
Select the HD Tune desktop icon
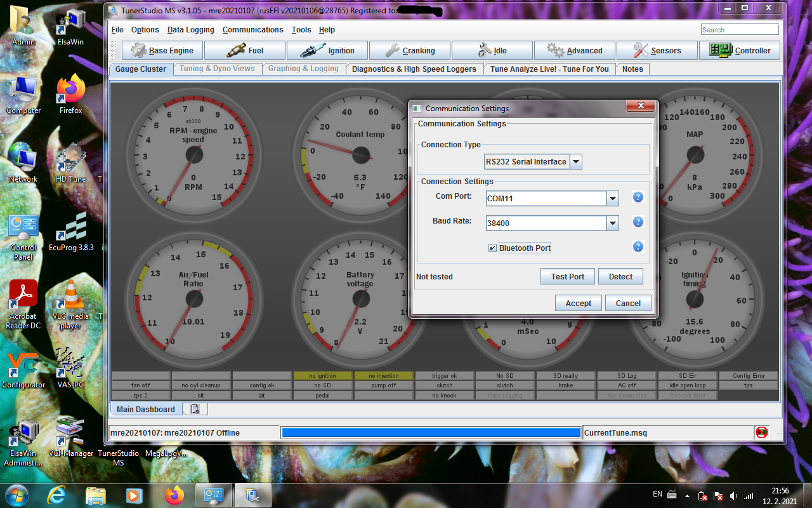pyautogui.click(x=70, y=164)
